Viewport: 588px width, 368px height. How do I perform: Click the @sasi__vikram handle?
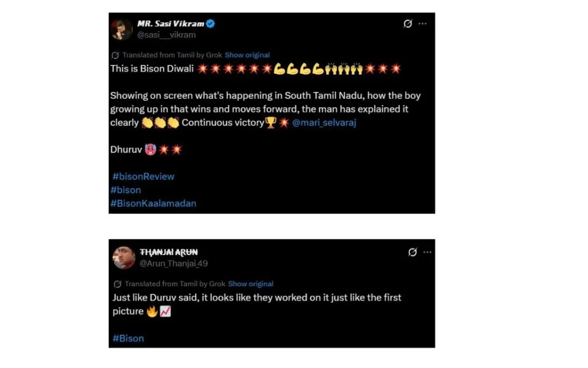point(167,35)
